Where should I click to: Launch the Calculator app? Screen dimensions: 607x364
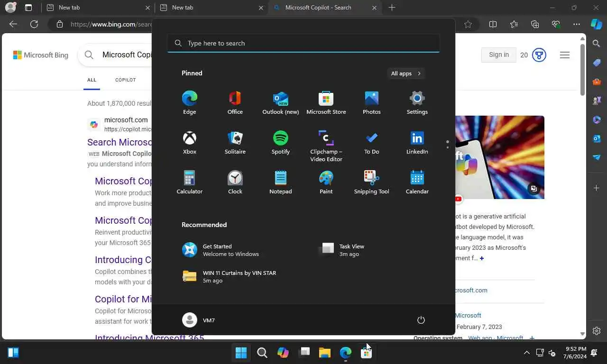pos(189,182)
